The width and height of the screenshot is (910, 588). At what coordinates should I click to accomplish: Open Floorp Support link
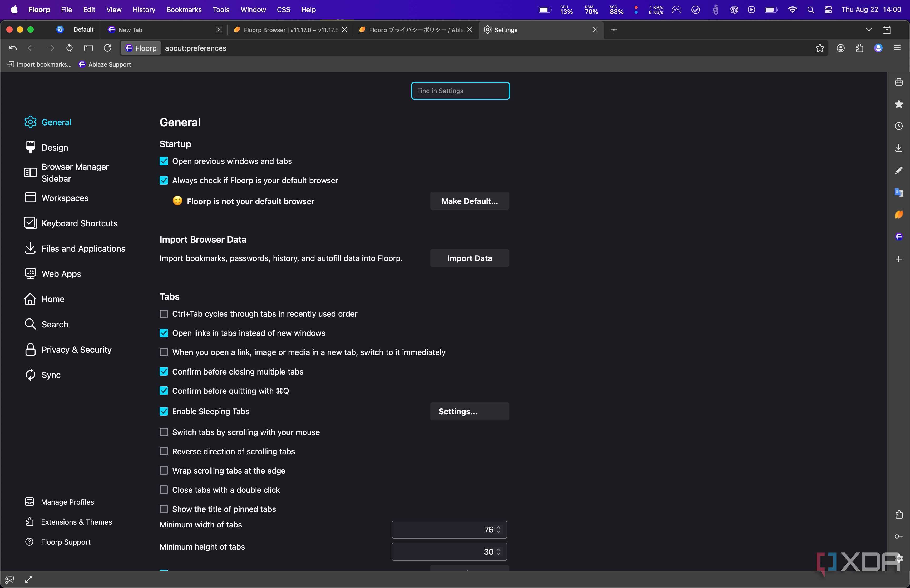(x=58, y=542)
